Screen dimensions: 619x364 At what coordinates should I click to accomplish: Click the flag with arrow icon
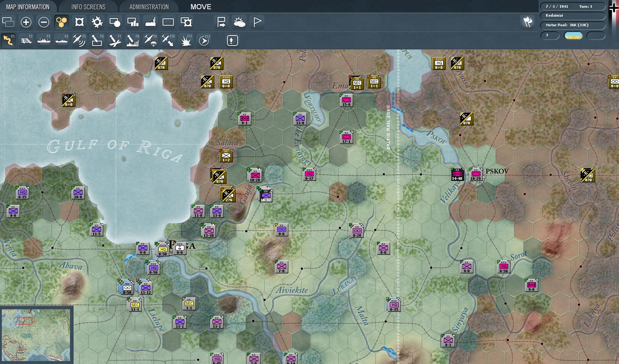[x=221, y=22]
